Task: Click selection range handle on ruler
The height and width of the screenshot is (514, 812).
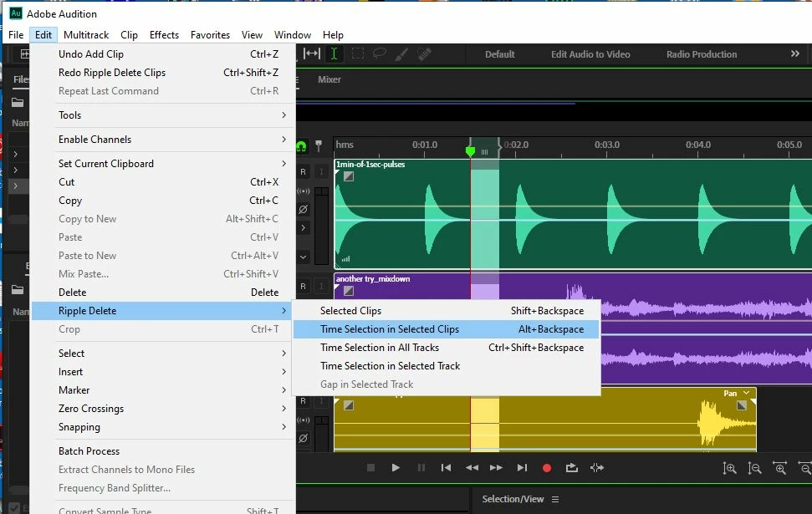Action: tap(484, 151)
